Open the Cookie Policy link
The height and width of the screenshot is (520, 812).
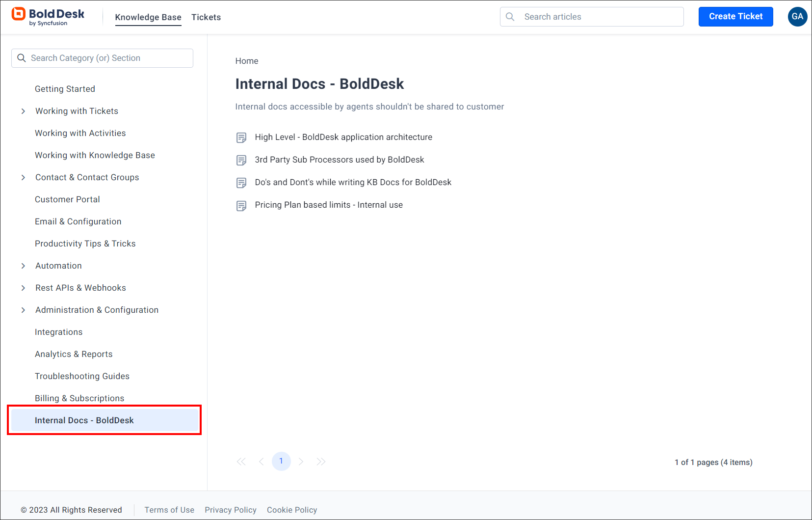(292, 510)
